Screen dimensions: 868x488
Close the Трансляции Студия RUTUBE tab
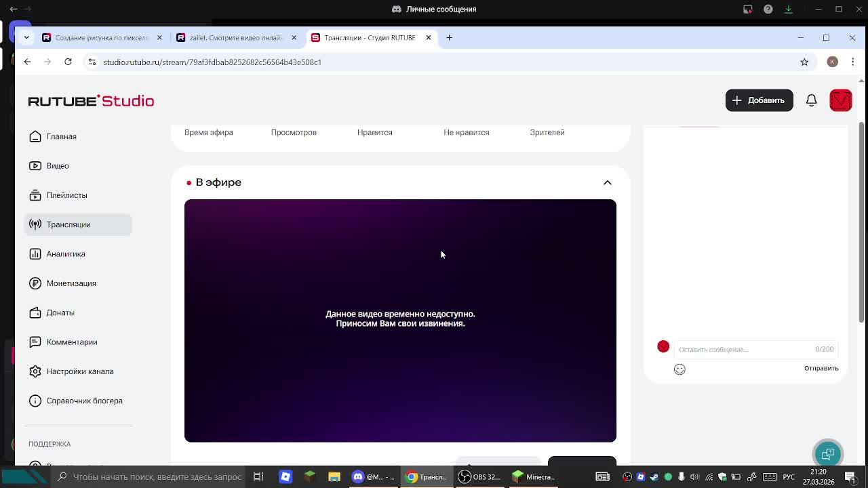click(x=428, y=37)
